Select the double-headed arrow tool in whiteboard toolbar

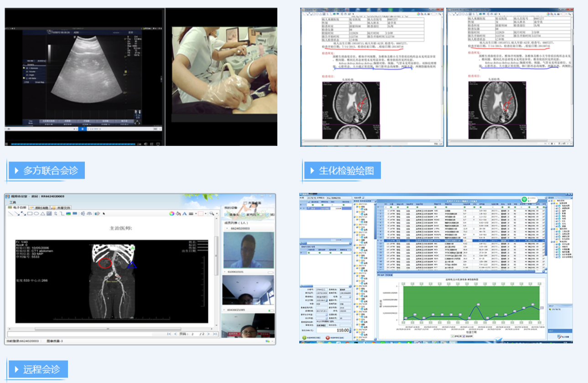(x=23, y=213)
